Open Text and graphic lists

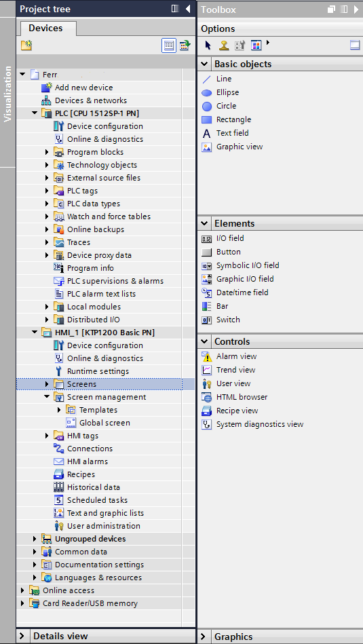106,513
